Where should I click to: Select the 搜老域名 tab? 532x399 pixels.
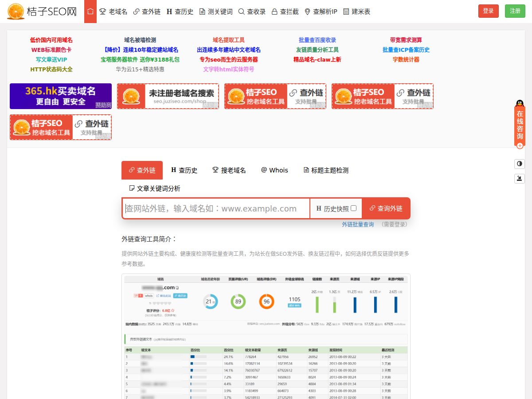[229, 170]
